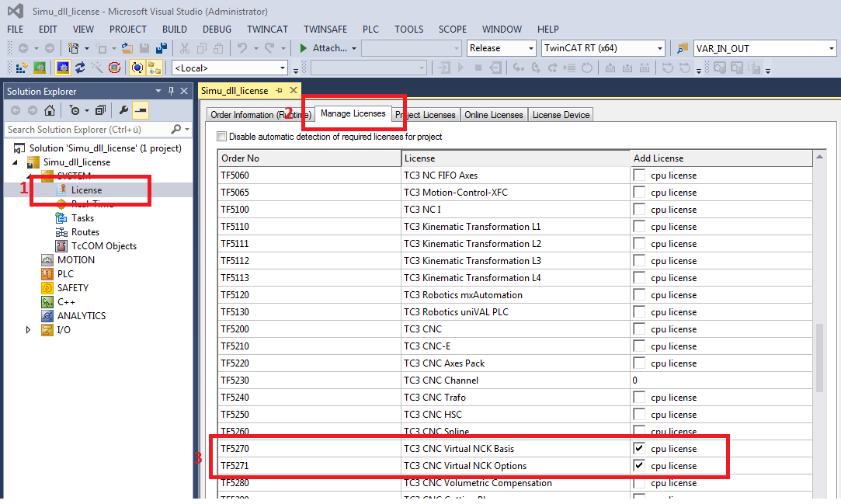Click the Save All disks icon
The height and width of the screenshot is (504, 841).
pos(161,48)
